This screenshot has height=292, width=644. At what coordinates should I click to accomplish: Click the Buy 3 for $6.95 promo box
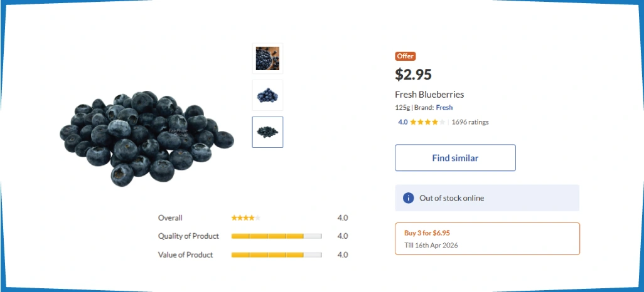487,239
